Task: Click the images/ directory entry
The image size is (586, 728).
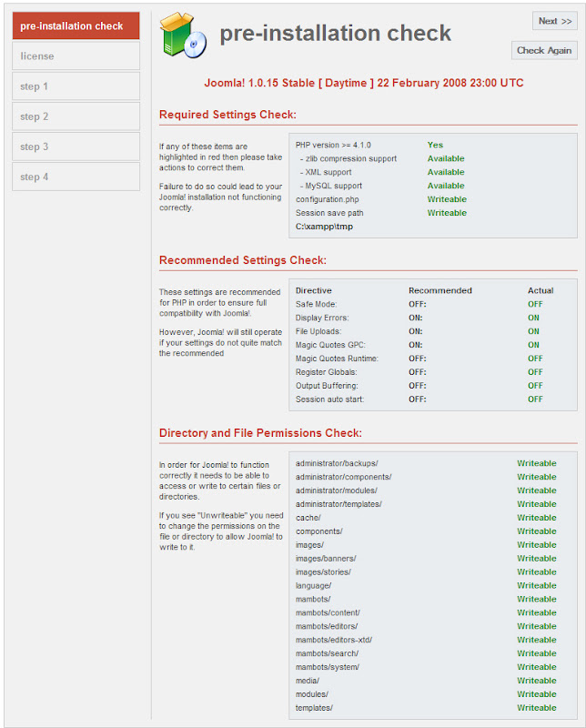Action: (x=309, y=545)
